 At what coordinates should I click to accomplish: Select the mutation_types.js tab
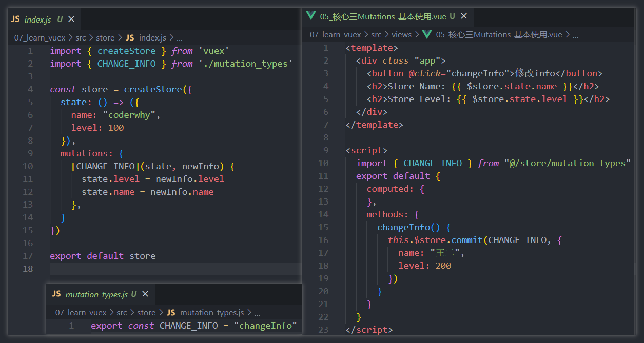point(101,294)
